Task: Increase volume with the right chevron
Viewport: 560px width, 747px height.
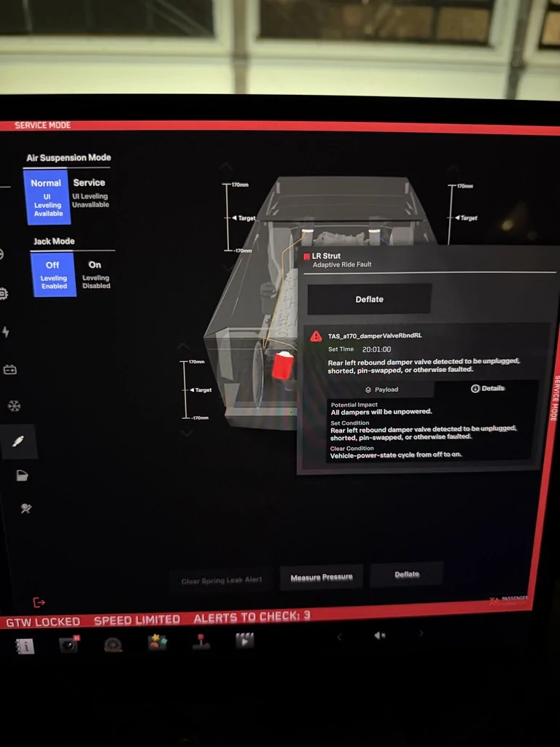Action: tap(421, 634)
